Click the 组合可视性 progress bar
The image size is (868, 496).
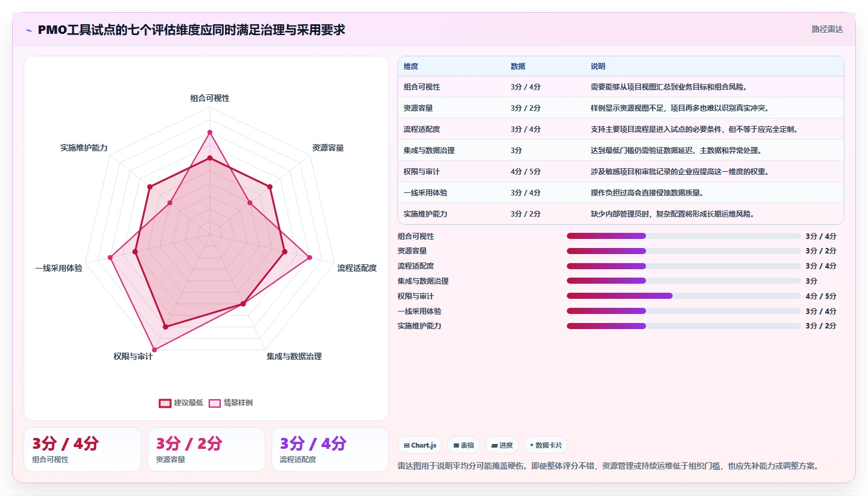pyautogui.click(x=684, y=236)
